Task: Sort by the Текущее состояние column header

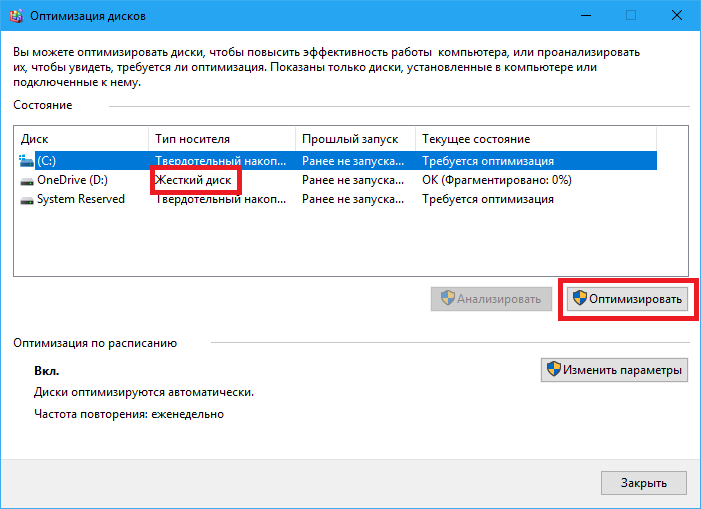Action: click(x=536, y=139)
